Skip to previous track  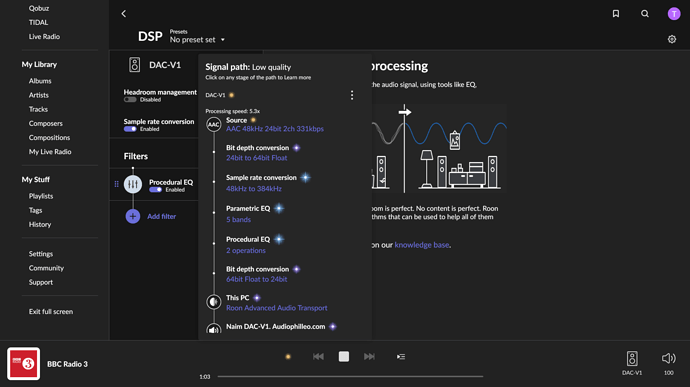(x=318, y=357)
